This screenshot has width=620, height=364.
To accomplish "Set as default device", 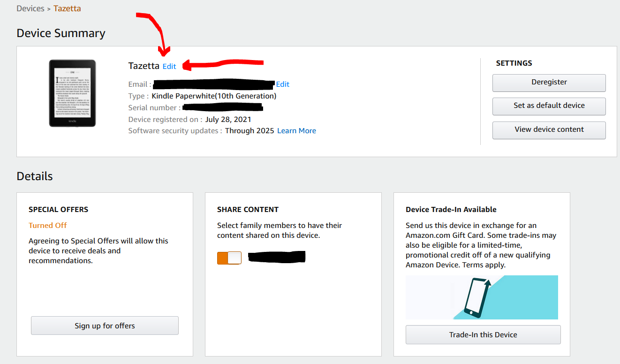I will point(549,106).
